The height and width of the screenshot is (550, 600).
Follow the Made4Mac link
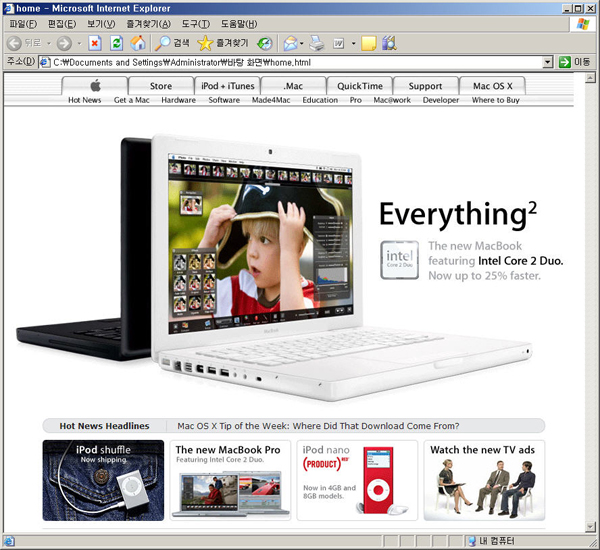(271, 100)
